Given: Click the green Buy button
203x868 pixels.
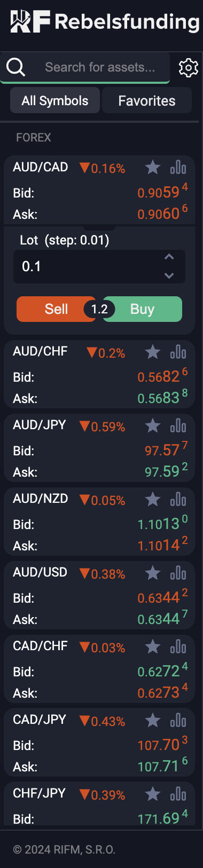Looking at the screenshot, I should point(142,309).
